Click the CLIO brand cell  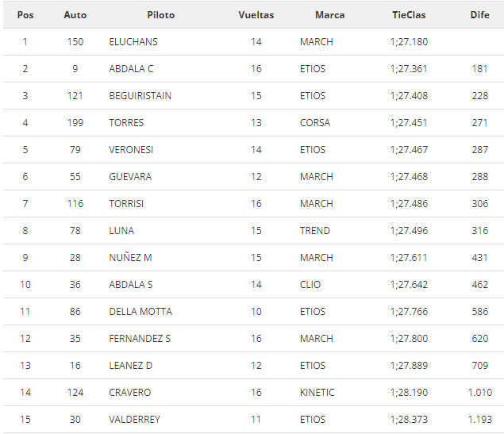click(x=310, y=285)
